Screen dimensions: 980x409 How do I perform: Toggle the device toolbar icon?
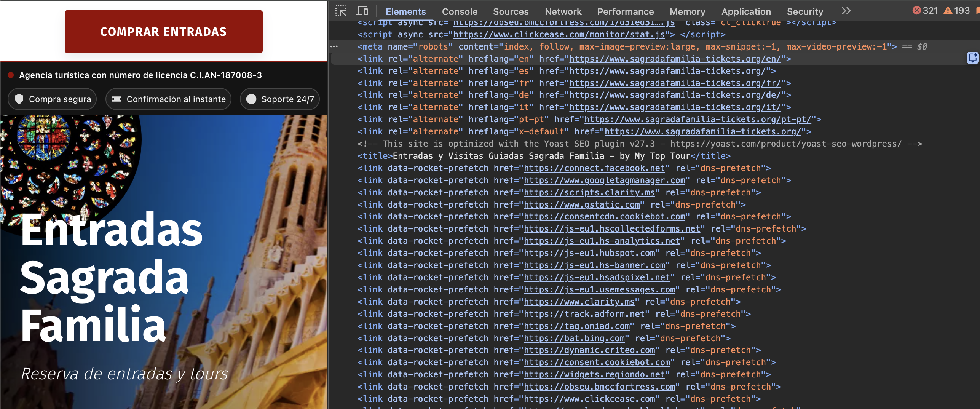tap(362, 11)
